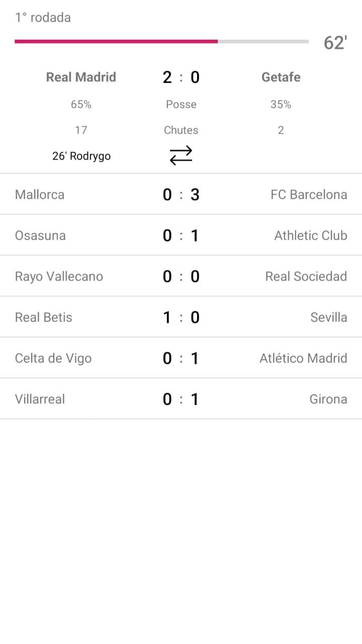This screenshot has width=362, height=644.
Task: Expand the Rayo Vallecano vs Real Sociedad row
Action: point(181,276)
